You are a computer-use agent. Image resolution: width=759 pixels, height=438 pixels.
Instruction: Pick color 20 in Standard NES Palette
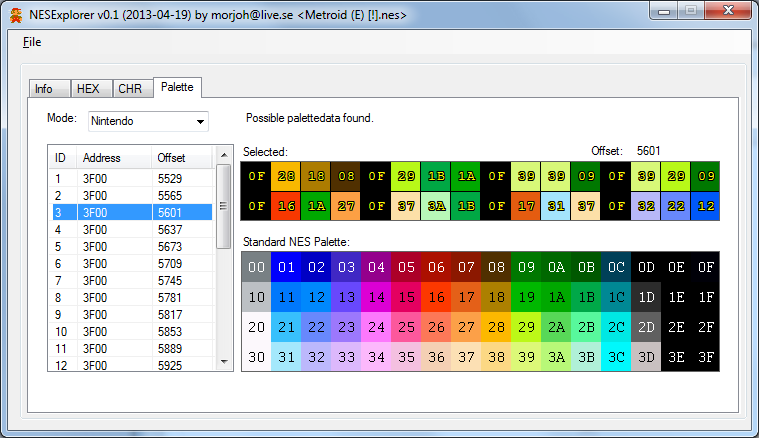click(256, 327)
